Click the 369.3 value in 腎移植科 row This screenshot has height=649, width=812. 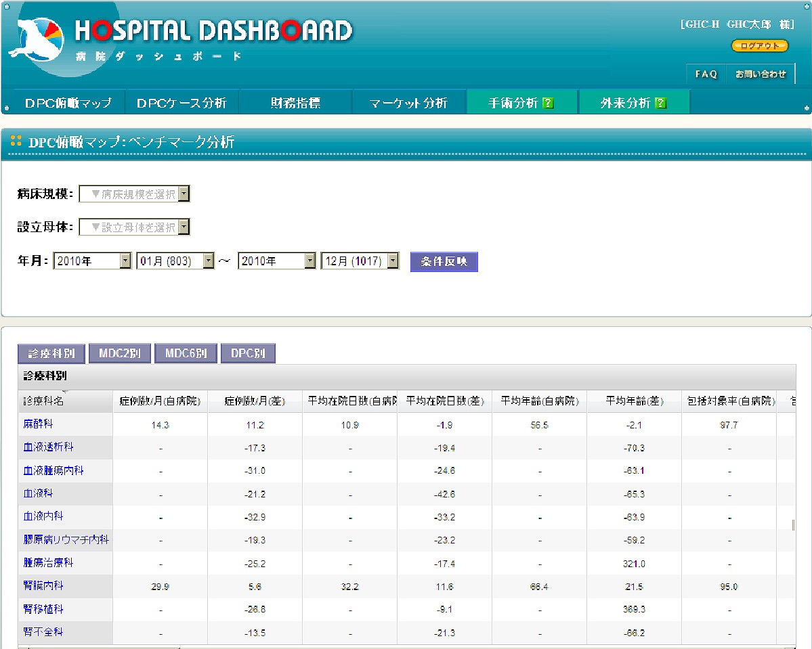tap(635, 610)
